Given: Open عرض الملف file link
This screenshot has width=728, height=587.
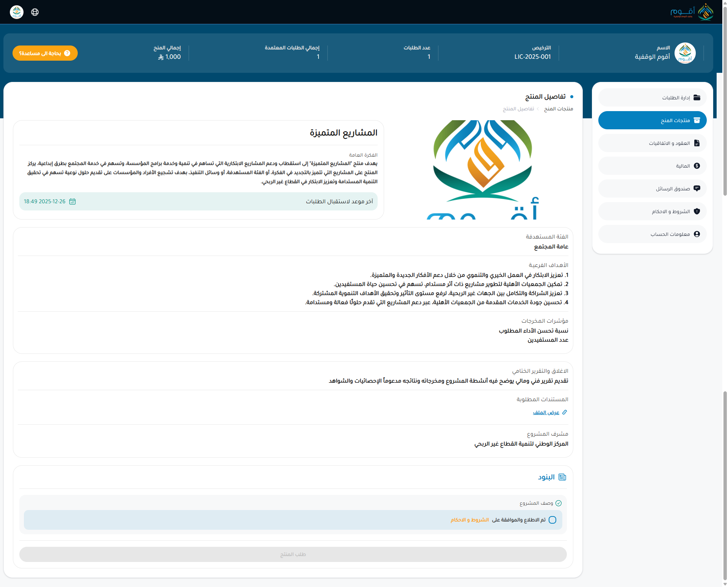Looking at the screenshot, I should click(x=546, y=413).
